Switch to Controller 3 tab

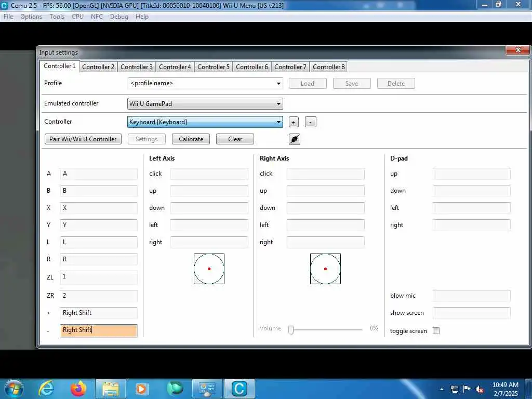[137, 67]
